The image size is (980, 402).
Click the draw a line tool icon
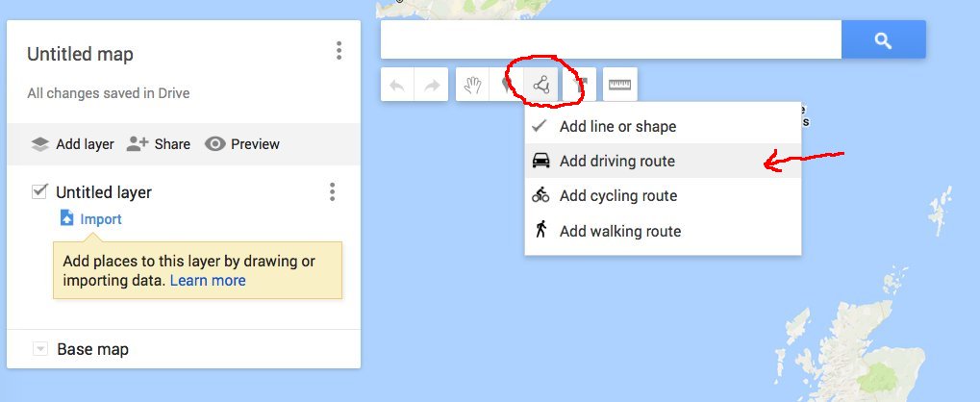click(542, 86)
